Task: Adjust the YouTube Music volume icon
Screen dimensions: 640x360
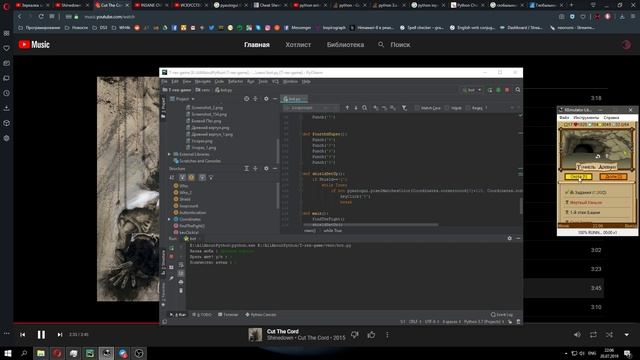Action: click(577, 335)
